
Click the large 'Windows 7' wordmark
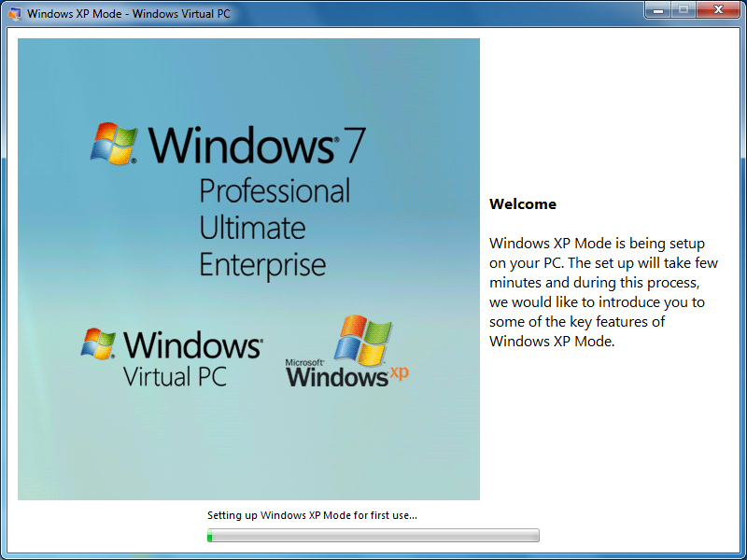257,145
